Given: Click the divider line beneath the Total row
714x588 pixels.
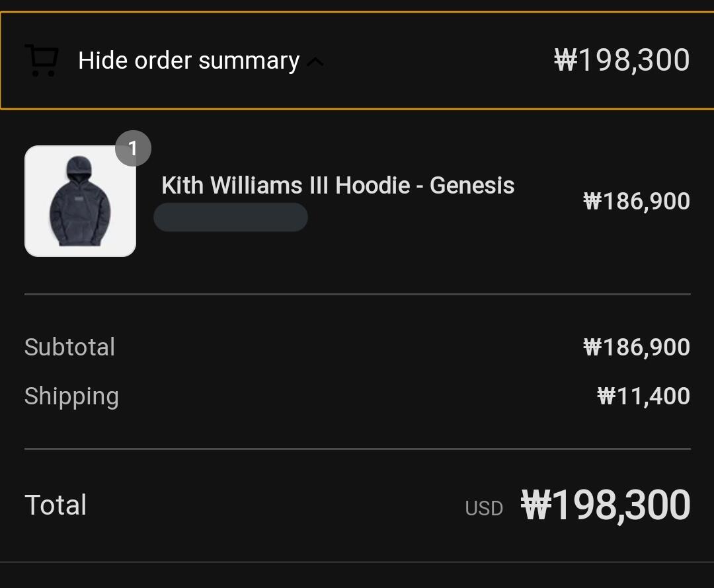Looking at the screenshot, I should pyautogui.click(x=357, y=562).
